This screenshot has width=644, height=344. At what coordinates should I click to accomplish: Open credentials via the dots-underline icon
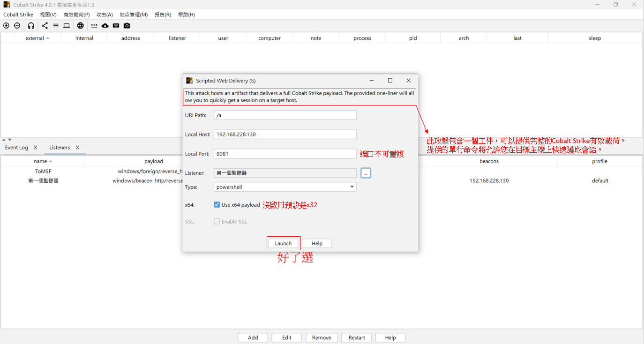(94, 26)
